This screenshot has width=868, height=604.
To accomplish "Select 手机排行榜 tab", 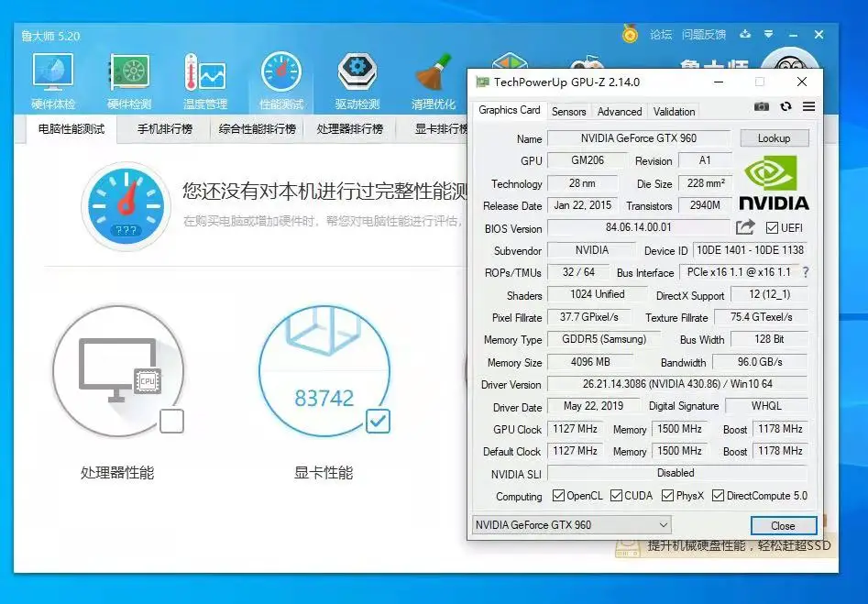I will coord(165,129).
